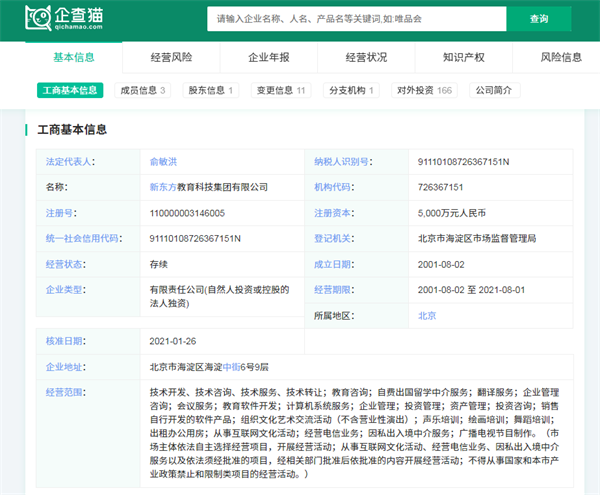Switch to the 经营状况 tab

click(x=366, y=57)
